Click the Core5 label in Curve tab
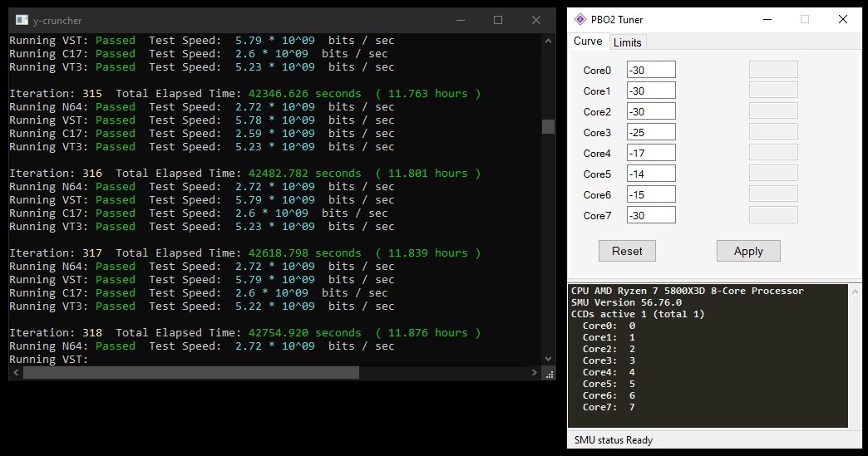The image size is (868, 456). pos(597,174)
